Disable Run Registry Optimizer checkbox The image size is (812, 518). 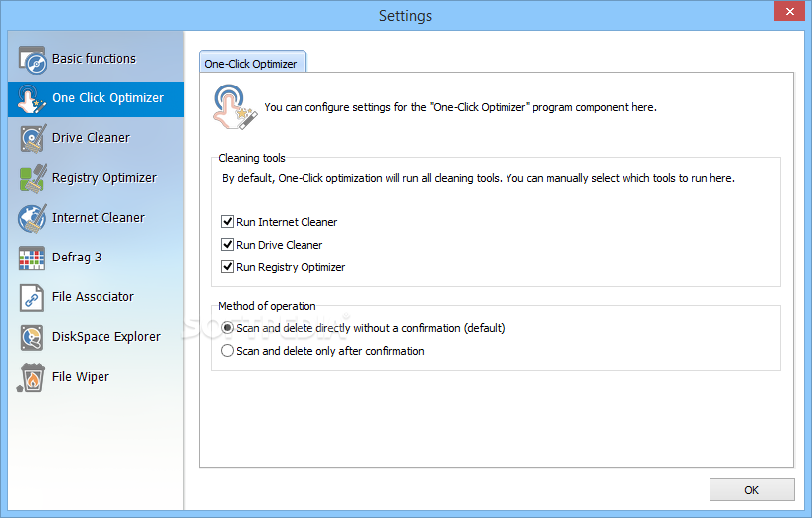point(227,267)
